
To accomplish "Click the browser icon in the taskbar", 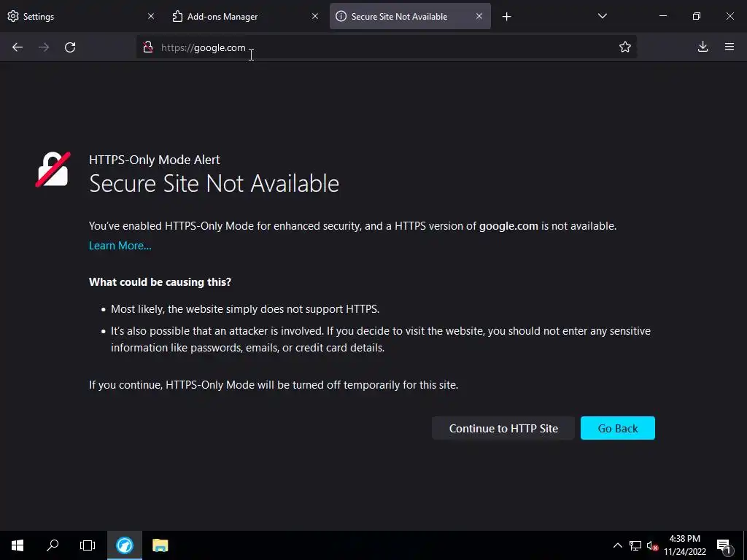I will click(x=124, y=545).
